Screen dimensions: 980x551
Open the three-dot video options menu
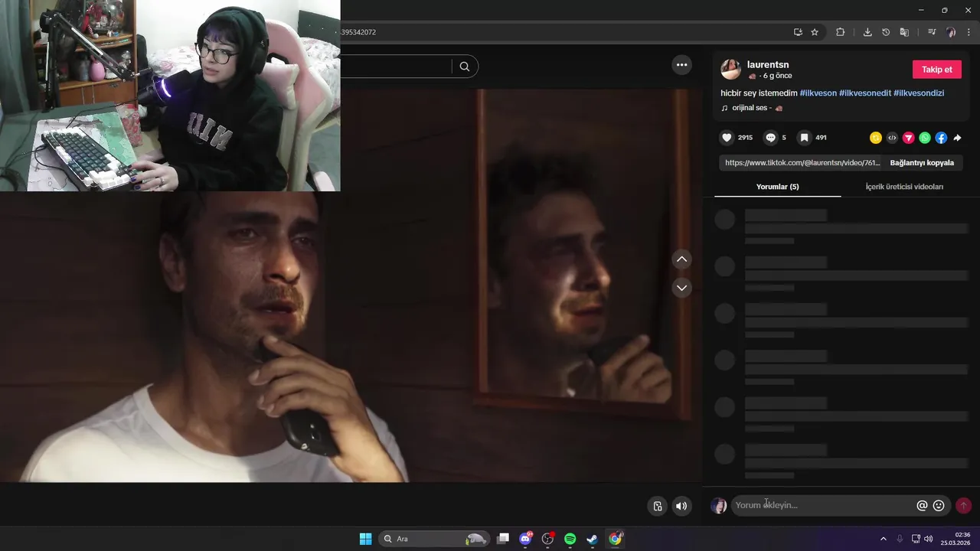point(681,65)
